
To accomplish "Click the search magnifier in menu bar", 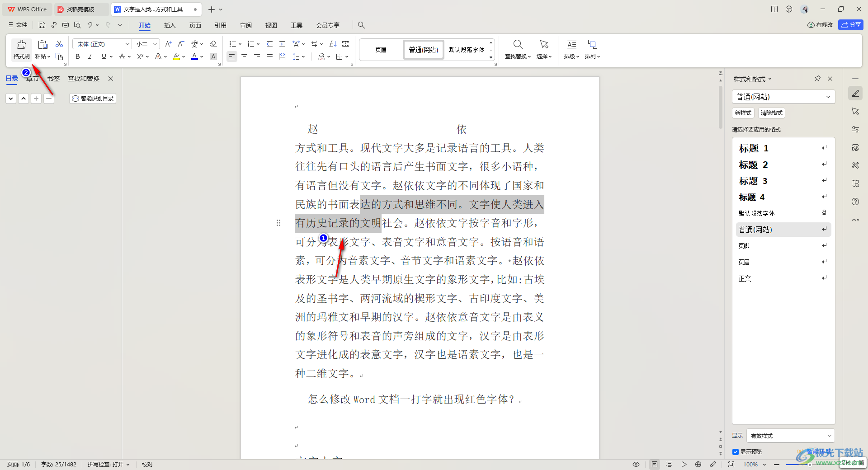I will [361, 25].
